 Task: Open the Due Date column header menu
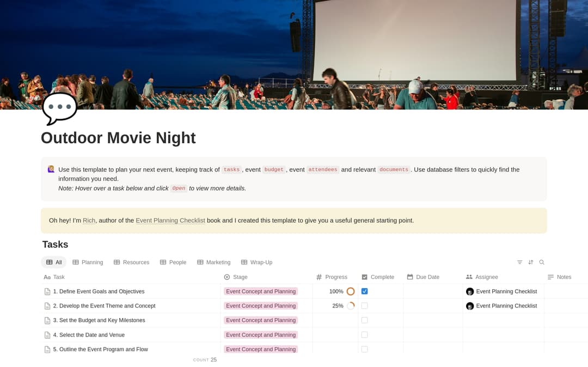(x=423, y=277)
